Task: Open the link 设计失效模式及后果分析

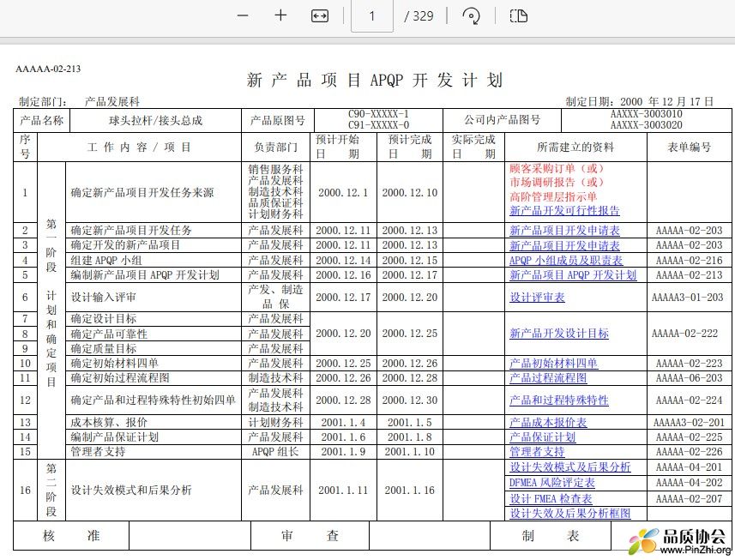Action: tap(570, 467)
